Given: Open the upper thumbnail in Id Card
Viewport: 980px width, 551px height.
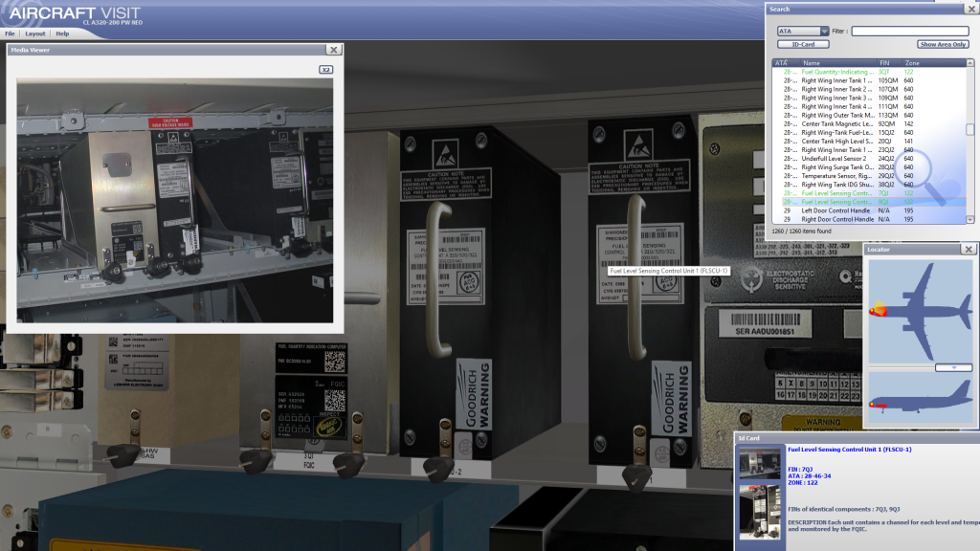Looking at the screenshot, I should pos(760,463).
